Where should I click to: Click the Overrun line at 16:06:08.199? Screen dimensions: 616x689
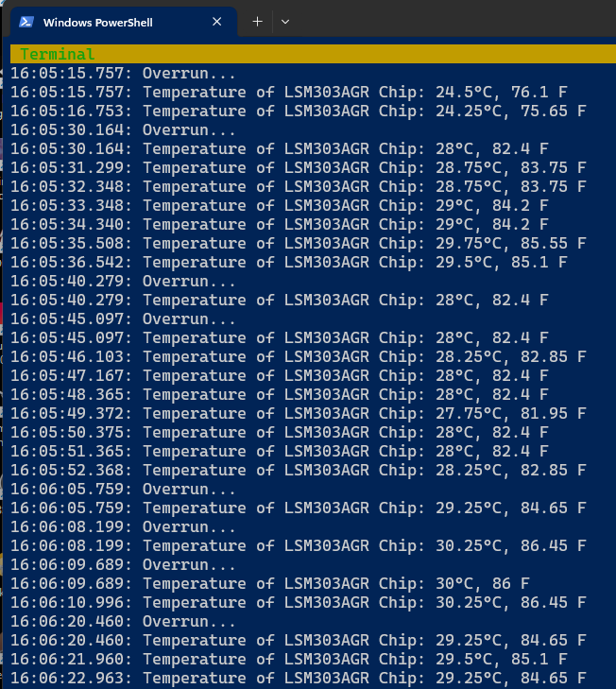(123, 526)
